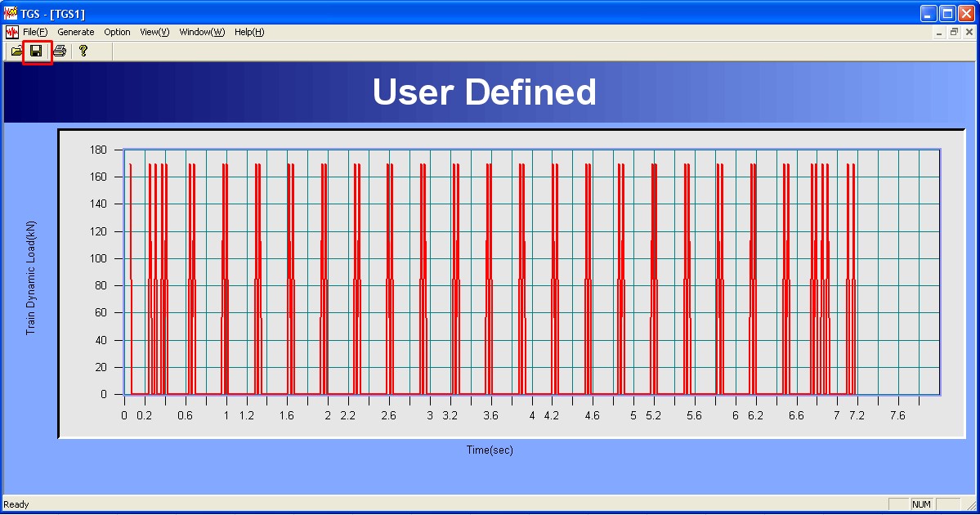Click the Save floppy disk icon
Viewport: 980px width, 515px height.
pyautogui.click(x=37, y=51)
